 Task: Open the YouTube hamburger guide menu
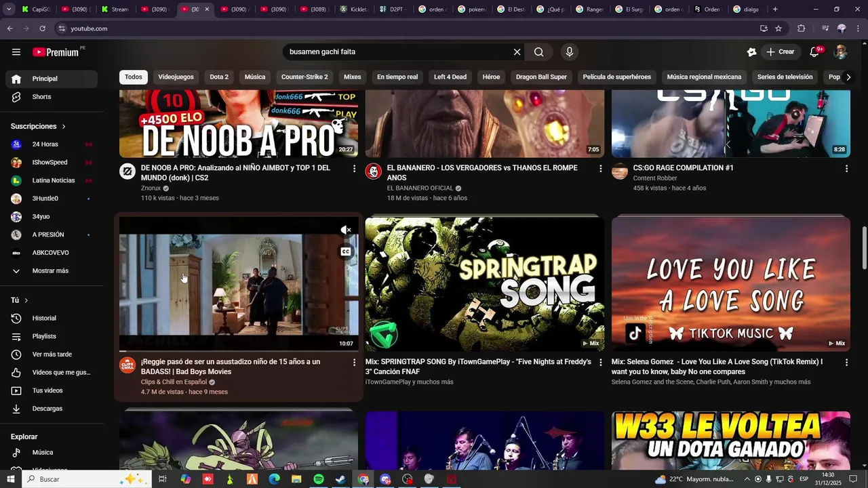tap(16, 52)
